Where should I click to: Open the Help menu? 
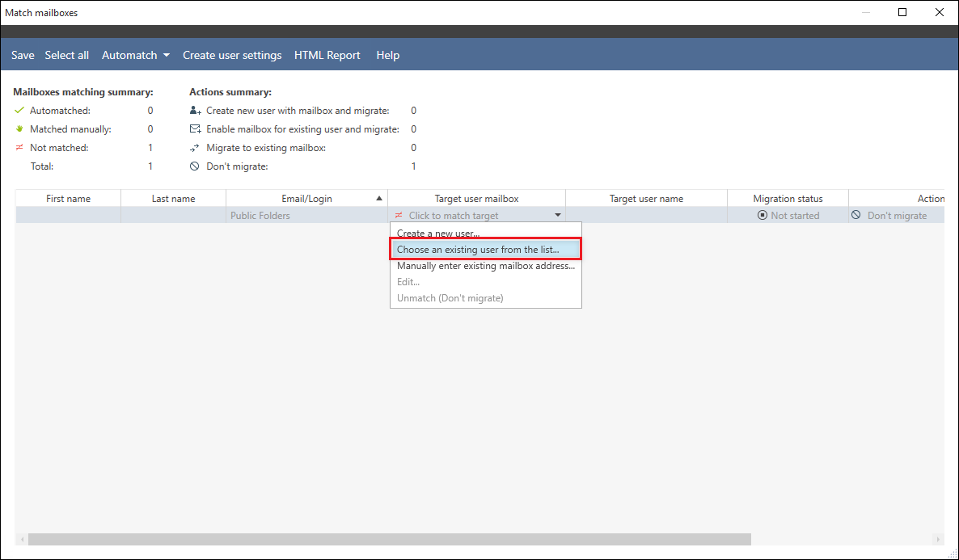[388, 55]
